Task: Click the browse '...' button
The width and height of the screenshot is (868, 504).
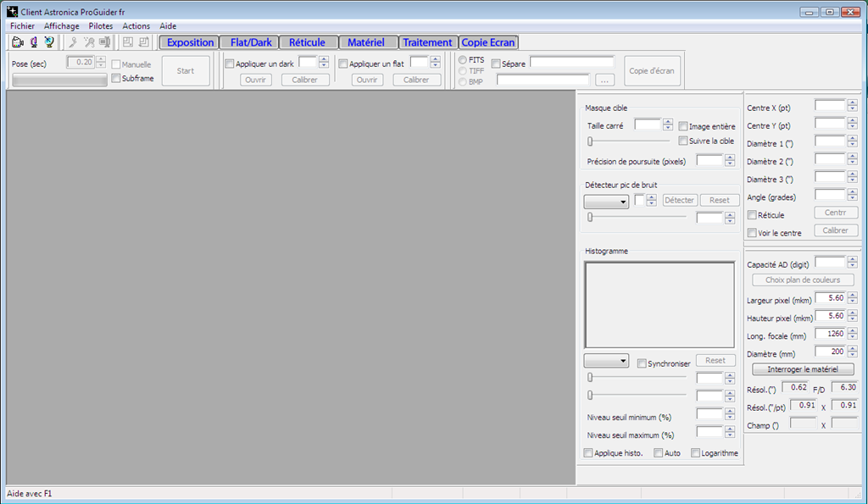Action: coord(604,80)
